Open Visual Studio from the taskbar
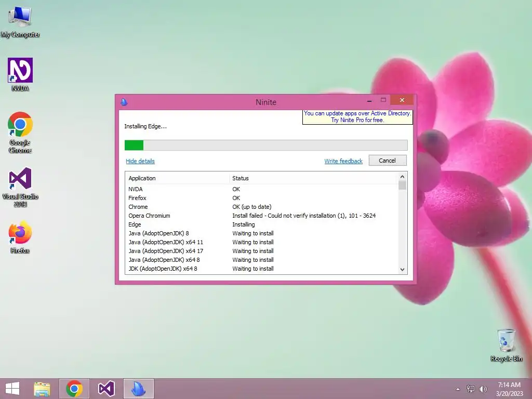The image size is (532, 399). click(x=106, y=389)
